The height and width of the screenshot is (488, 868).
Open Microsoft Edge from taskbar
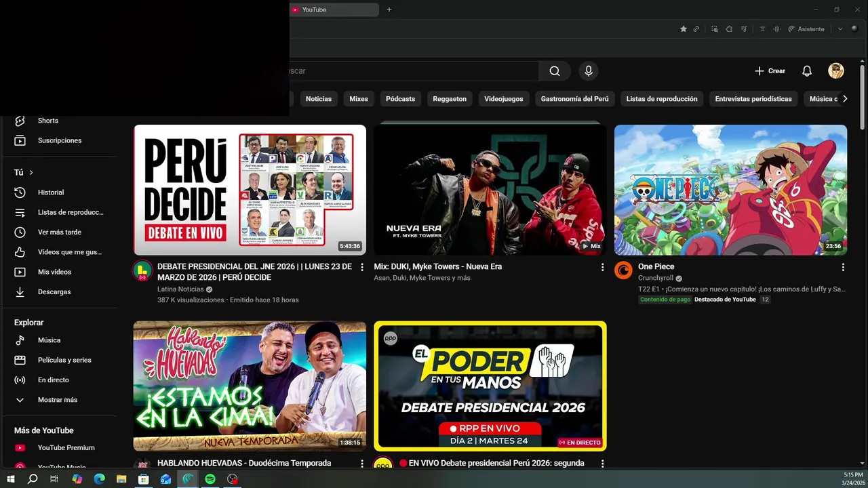point(99,479)
